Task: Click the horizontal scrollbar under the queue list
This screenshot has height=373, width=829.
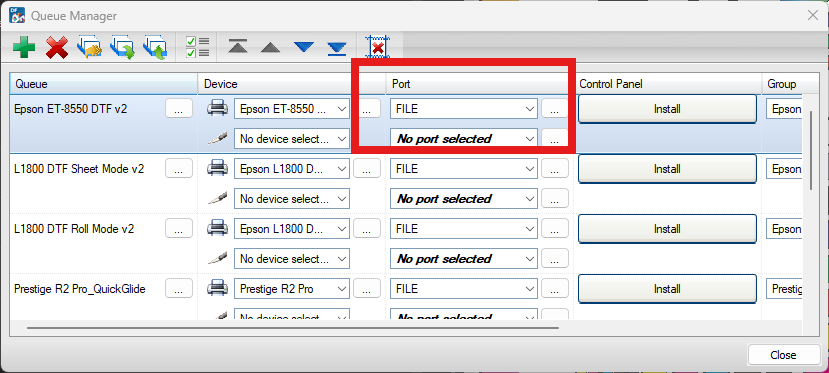Action: click(292, 328)
